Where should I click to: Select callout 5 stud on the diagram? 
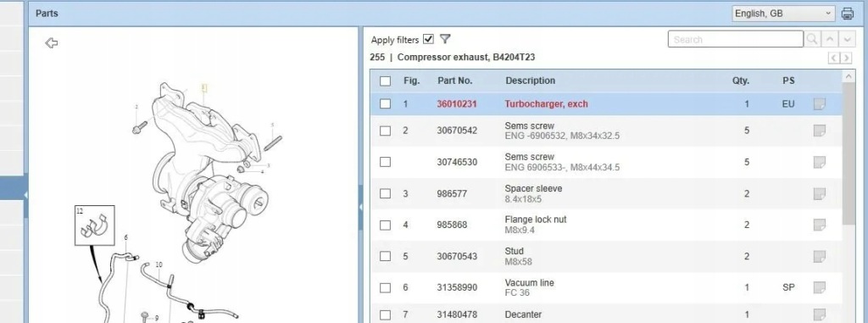click(272, 125)
